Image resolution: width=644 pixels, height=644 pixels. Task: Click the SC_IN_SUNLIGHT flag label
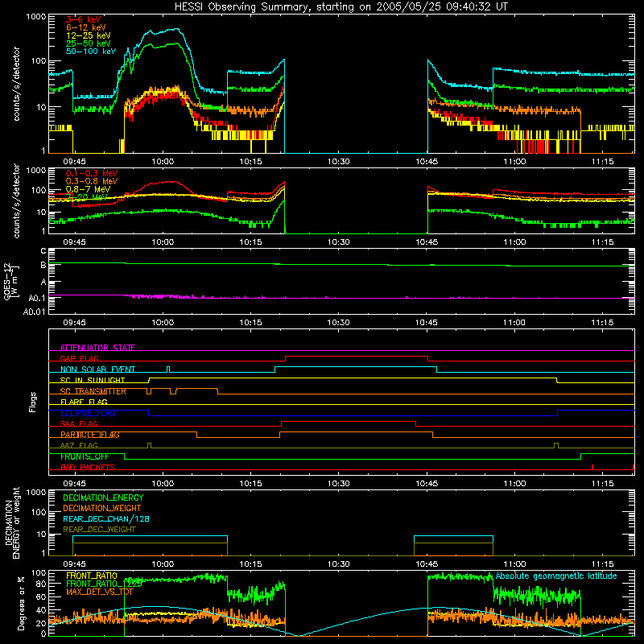pyautogui.click(x=93, y=380)
